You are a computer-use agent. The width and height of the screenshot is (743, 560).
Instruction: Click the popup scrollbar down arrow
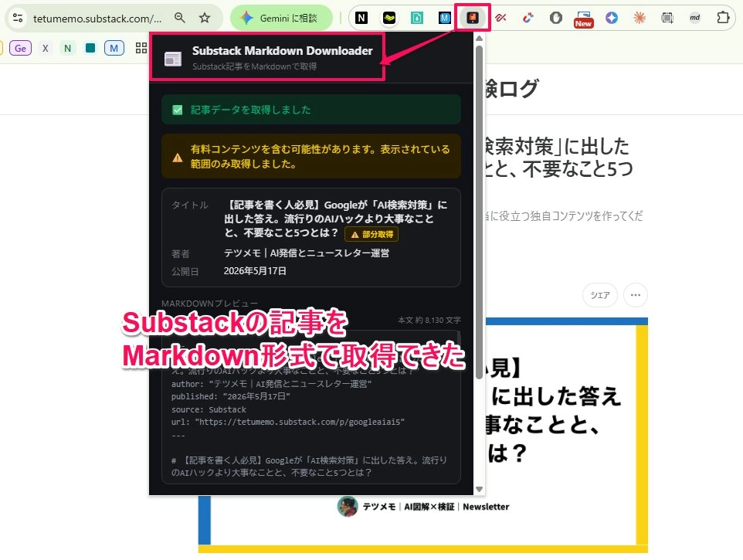pyautogui.click(x=479, y=489)
